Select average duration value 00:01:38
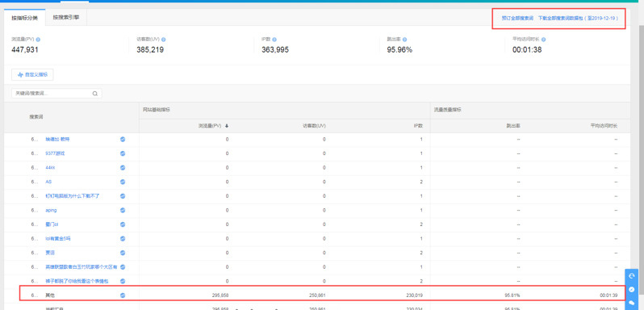Screen dimensions: 644x310 pyautogui.click(x=527, y=50)
